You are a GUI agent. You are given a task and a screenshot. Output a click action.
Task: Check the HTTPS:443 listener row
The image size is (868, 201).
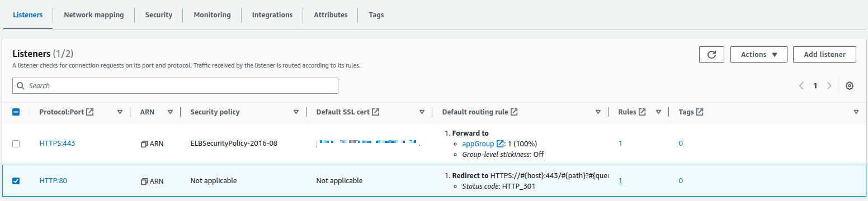pyautogui.click(x=16, y=143)
